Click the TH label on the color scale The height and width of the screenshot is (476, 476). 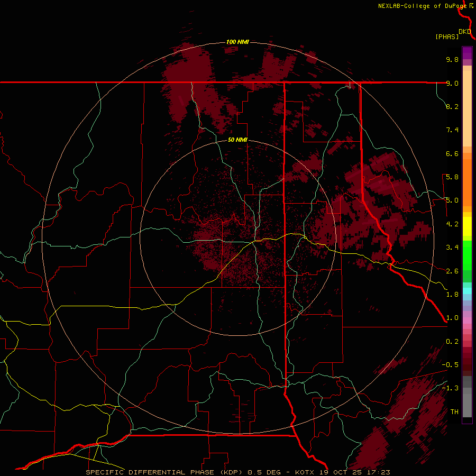point(454,412)
